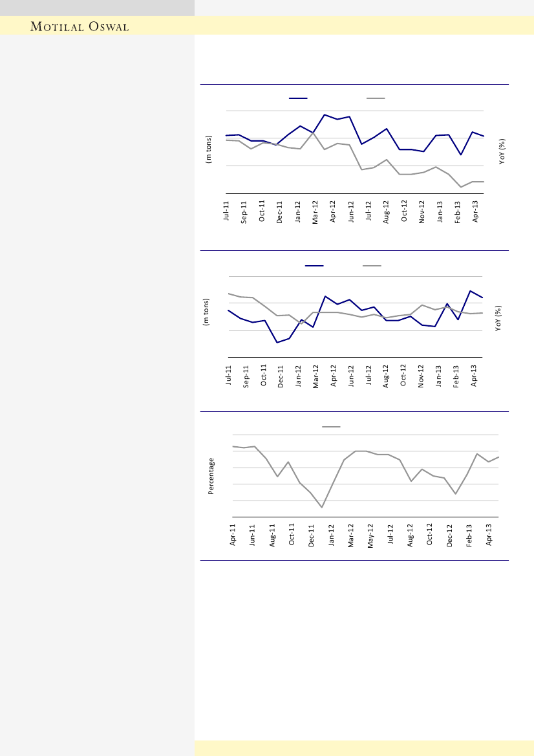Select the Jun-11 tick label
Viewport: 534px width, 756px height.
coord(253,534)
